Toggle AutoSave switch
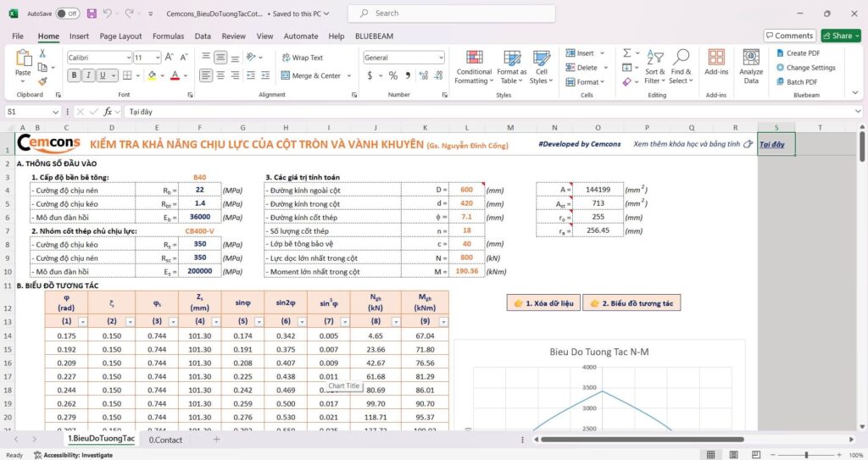 coord(67,14)
